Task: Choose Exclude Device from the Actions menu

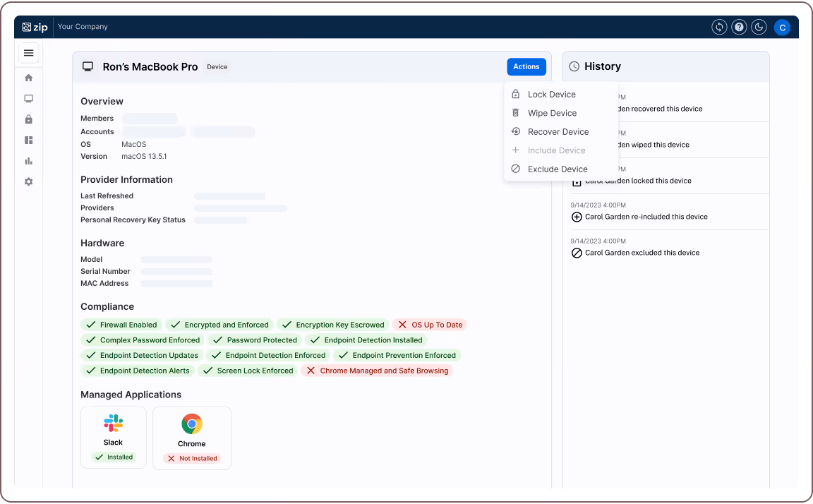Action: click(558, 169)
